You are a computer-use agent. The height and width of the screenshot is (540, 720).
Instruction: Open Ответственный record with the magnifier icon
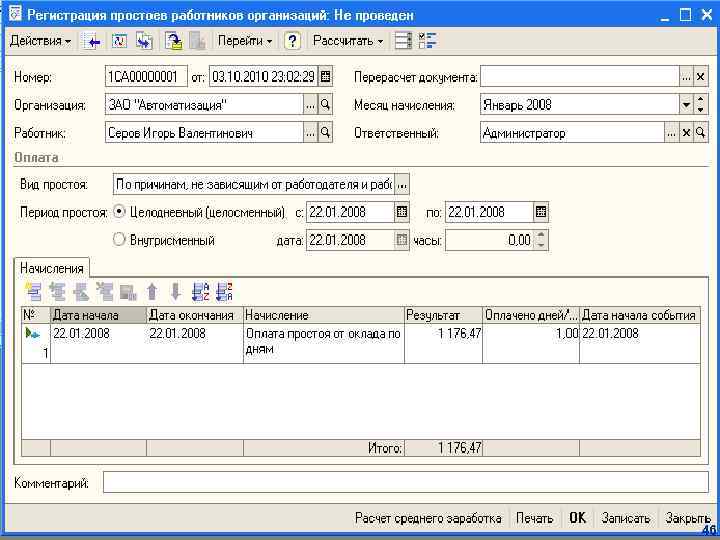coord(701,133)
